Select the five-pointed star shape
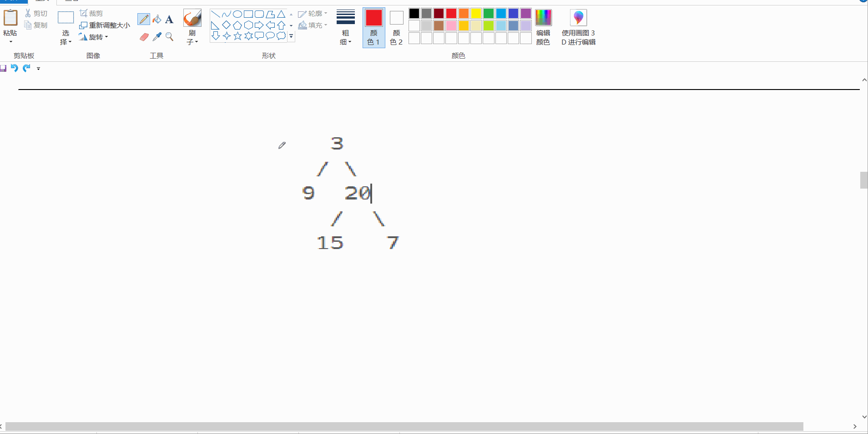This screenshot has height=434, width=868. click(237, 36)
